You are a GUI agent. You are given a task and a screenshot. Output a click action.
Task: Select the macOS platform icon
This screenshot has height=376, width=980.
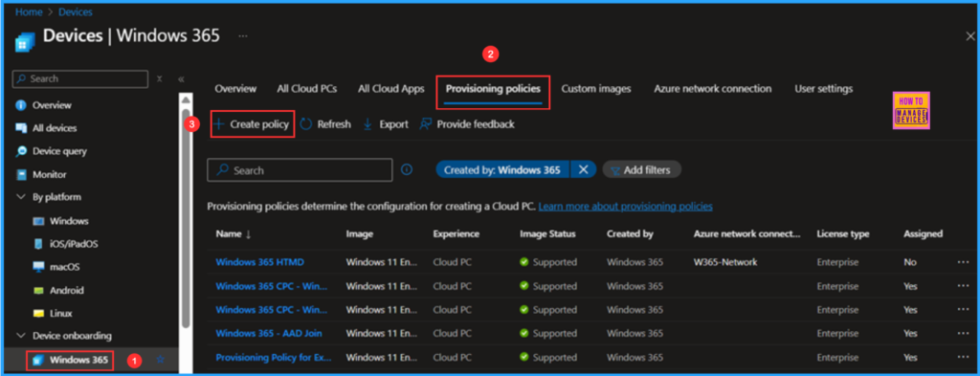pos(38,267)
